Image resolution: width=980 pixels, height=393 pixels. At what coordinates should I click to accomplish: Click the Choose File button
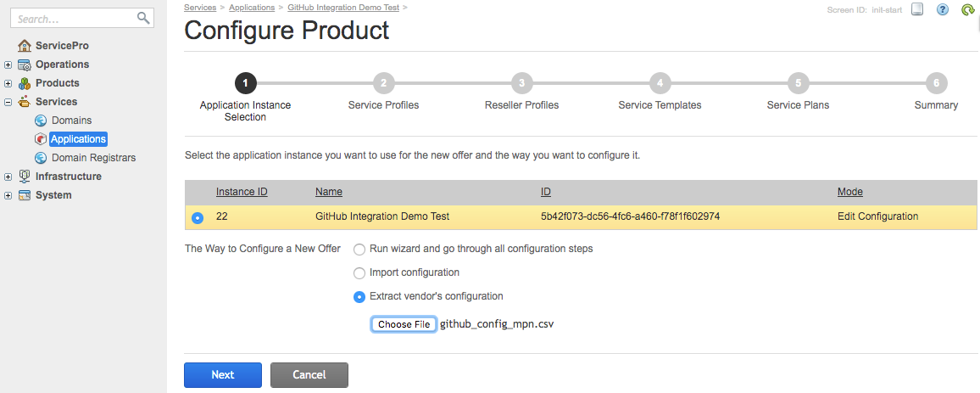404,324
